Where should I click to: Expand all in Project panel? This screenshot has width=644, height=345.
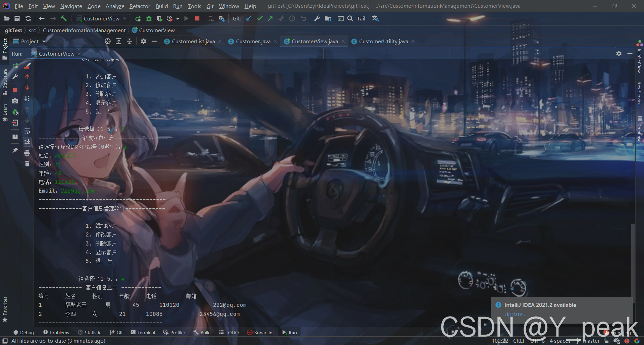[x=119, y=41]
